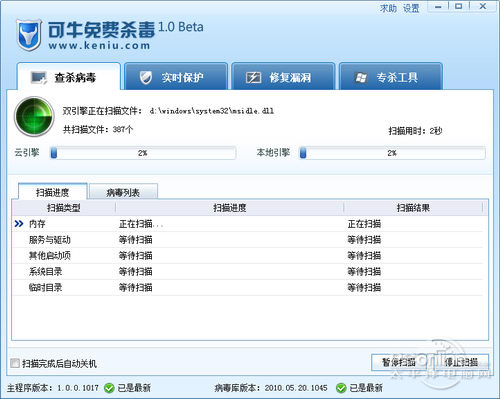Click the 停止扫描 button
Screen dimensions: 500x399
(462, 362)
